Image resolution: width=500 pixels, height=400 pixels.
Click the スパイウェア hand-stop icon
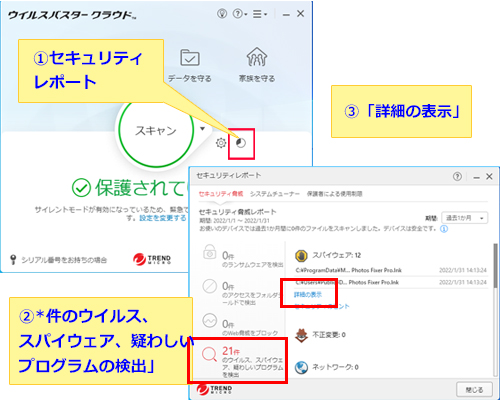click(x=301, y=256)
